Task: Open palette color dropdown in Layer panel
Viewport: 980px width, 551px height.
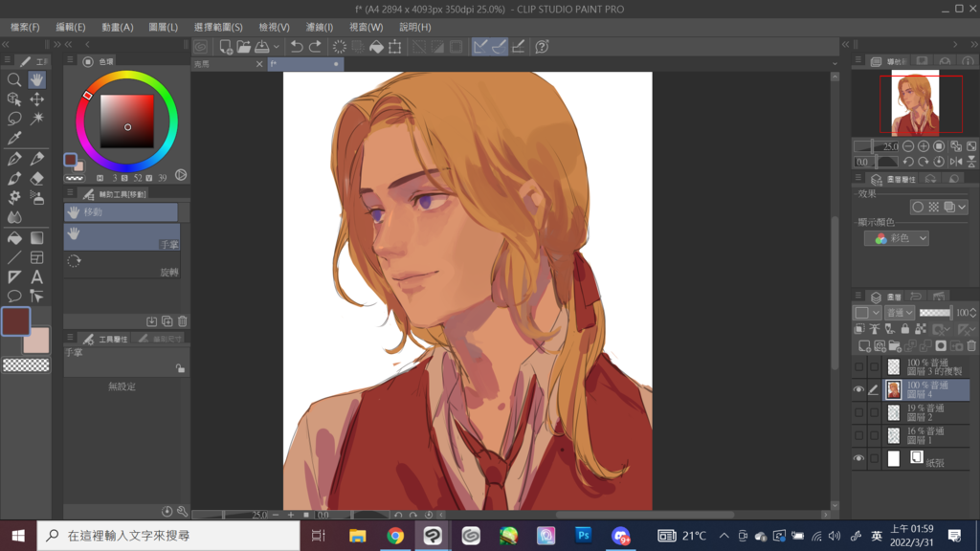Action: [867, 313]
